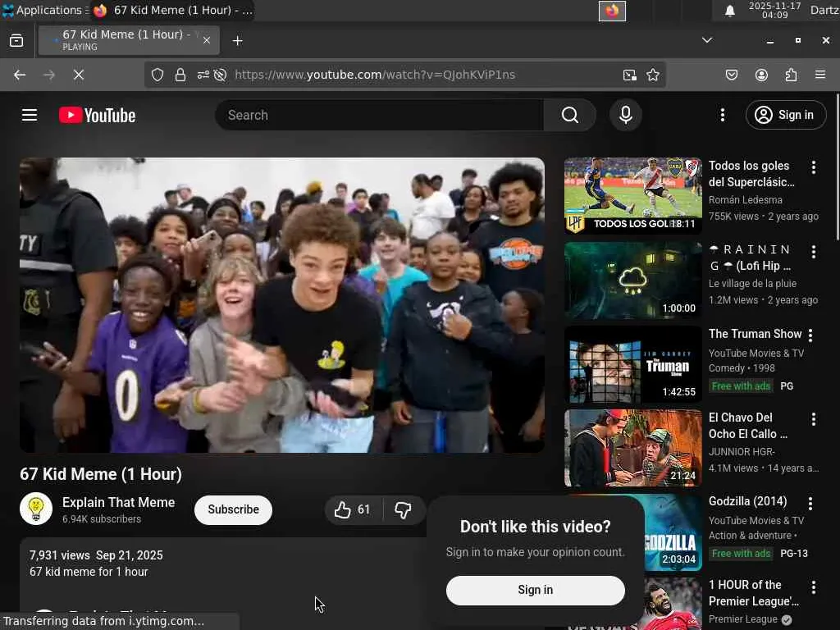Open Firefox account icon

761,75
